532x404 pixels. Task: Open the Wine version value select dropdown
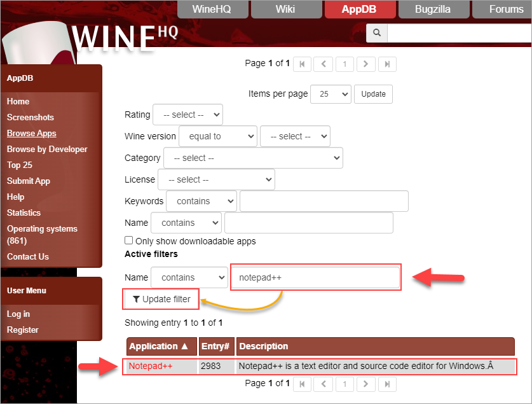(x=295, y=136)
